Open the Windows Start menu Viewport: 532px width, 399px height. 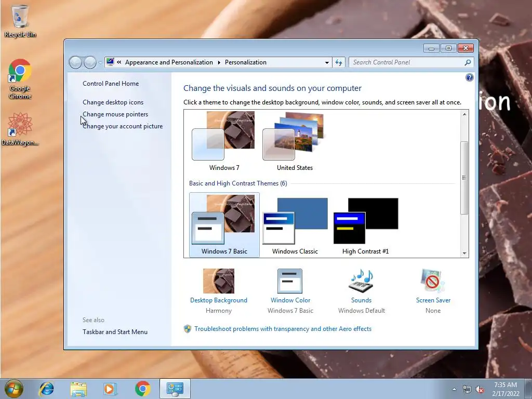[14, 389]
